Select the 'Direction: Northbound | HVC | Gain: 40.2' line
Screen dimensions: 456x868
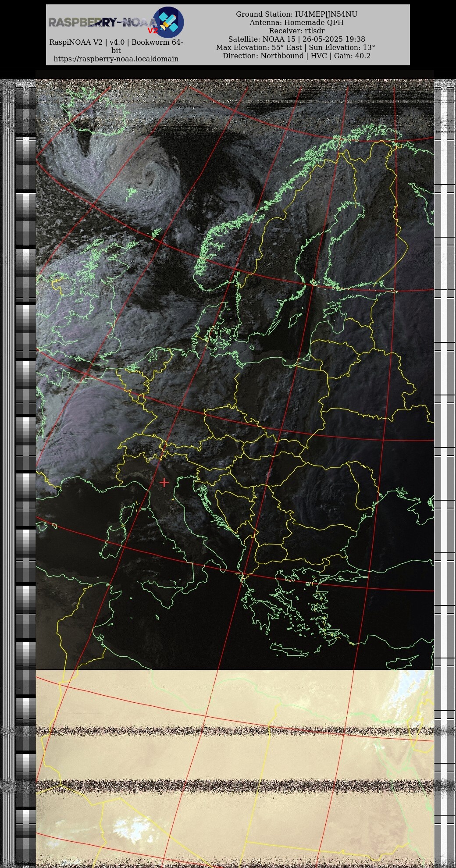click(x=297, y=56)
